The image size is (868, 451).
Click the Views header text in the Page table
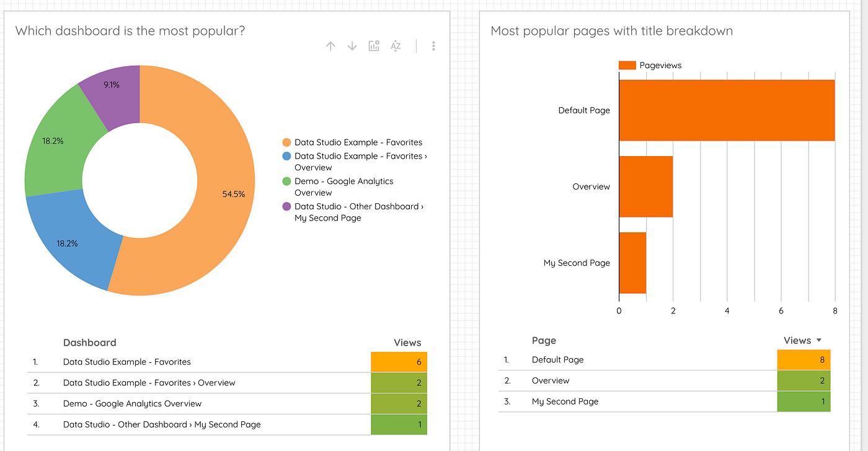click(x=797, y=340)
